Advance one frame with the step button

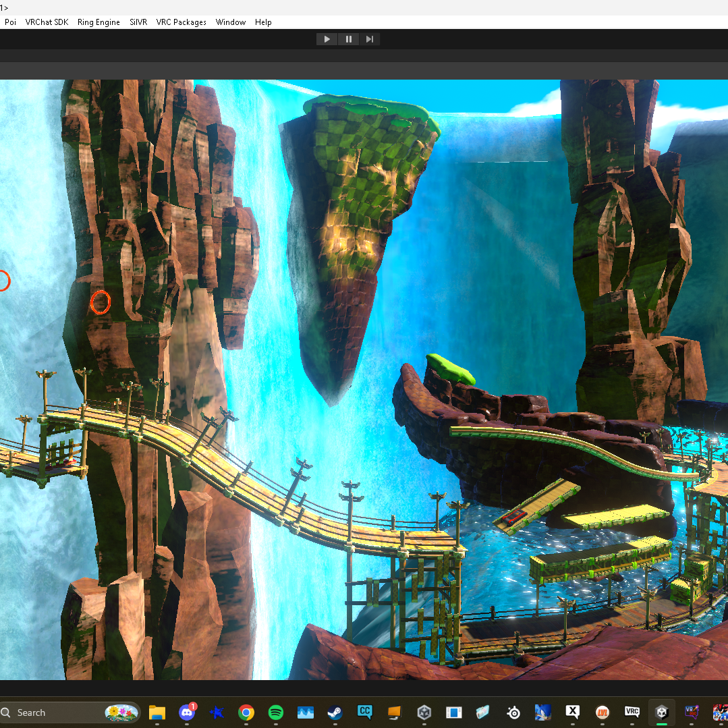370,39
